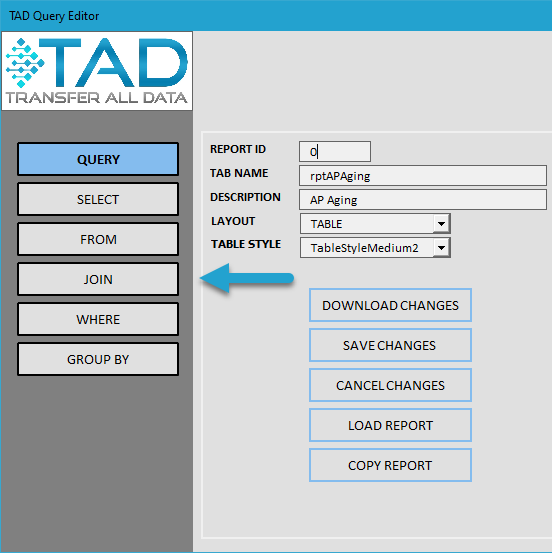The height and width of the screenshot is (553, 552).
Task: Go to the JOIN section
Action: (x=98, y=279)
